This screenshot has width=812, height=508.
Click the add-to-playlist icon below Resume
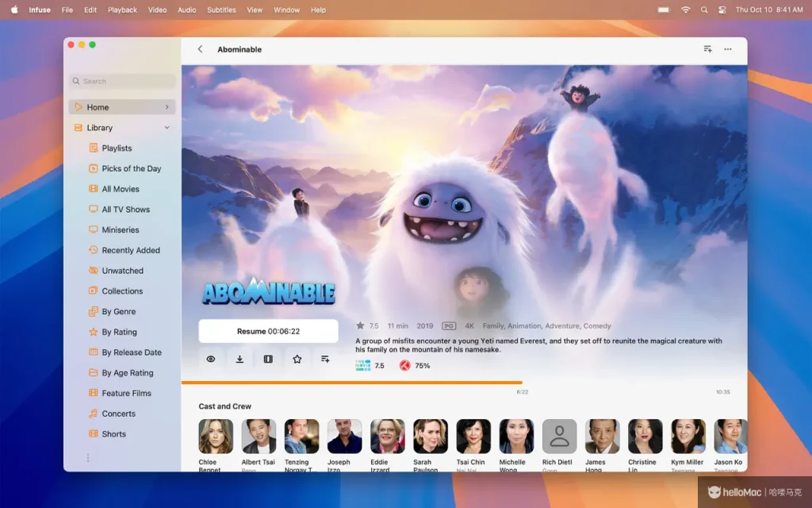(325, 359)
